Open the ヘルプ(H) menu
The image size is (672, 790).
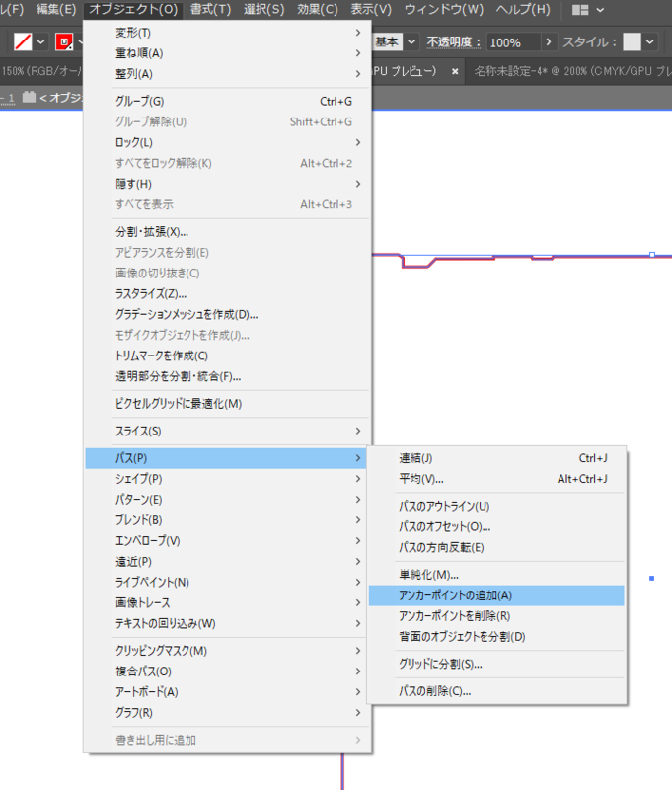[523, 10]
